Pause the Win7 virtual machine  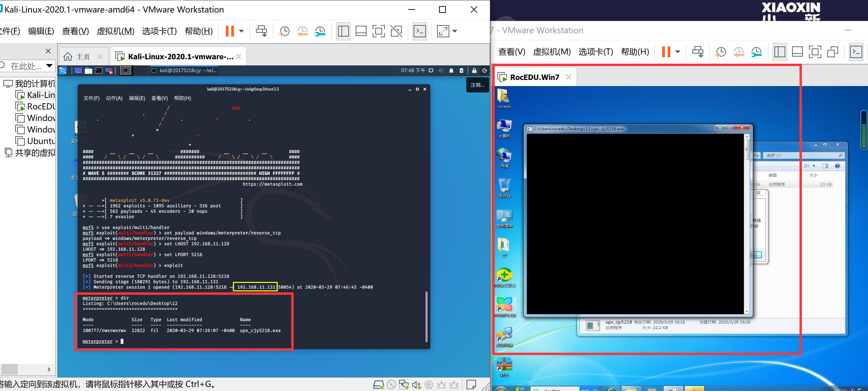click(666, 52)
